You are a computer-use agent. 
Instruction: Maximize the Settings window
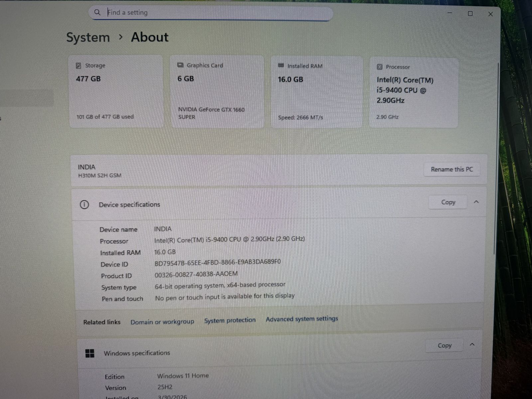(470, 14)
